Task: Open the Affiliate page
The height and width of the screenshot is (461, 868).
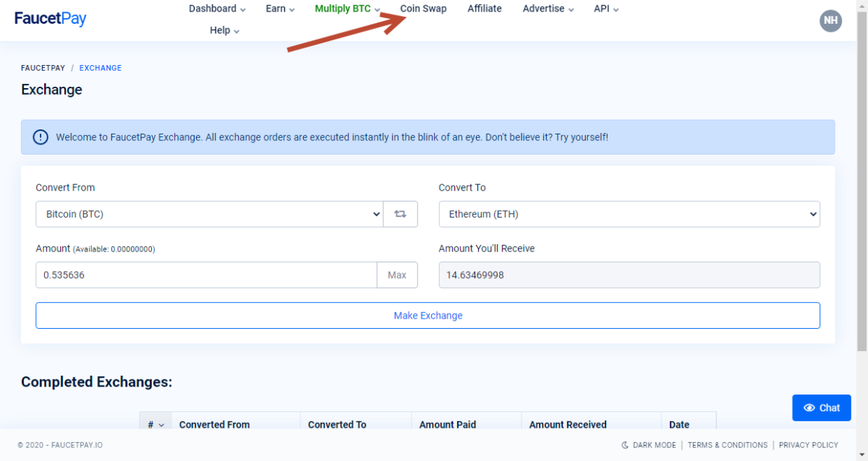Action: coord(485,9)
